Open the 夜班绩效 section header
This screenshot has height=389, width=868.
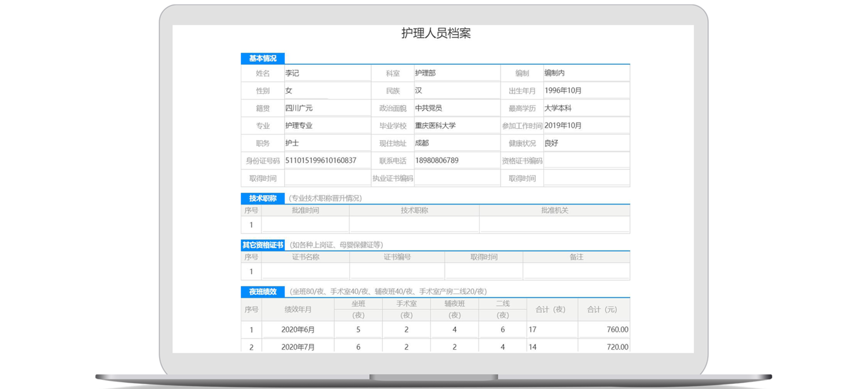click(x=263, y=292)
